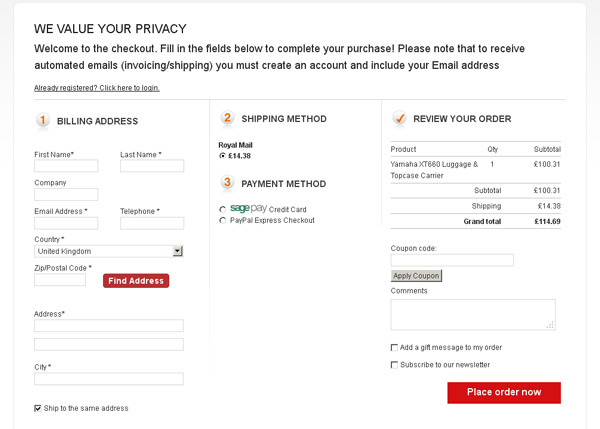Tick Subscribe to our newsletter
600x429 pixels.
click(394, 365)
